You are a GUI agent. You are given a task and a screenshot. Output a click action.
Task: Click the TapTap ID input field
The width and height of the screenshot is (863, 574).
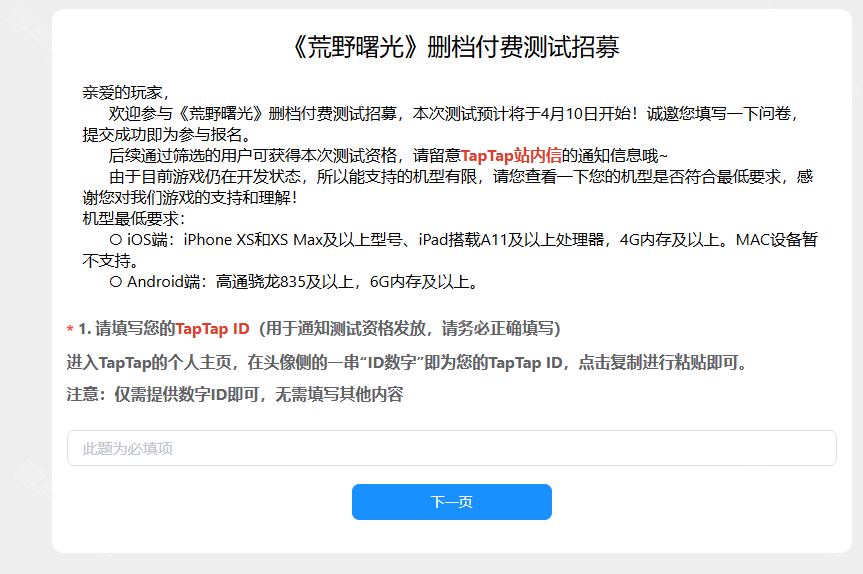click(x=451, y=448)
